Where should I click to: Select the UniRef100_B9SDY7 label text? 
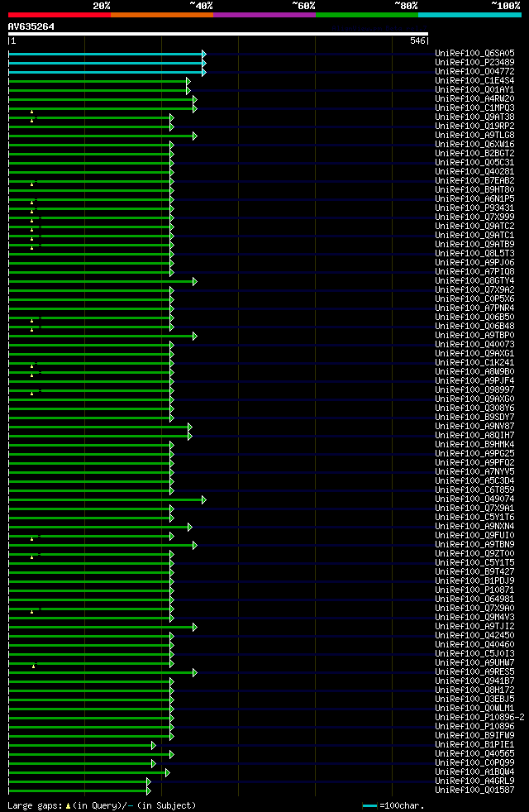coord(474,417)
